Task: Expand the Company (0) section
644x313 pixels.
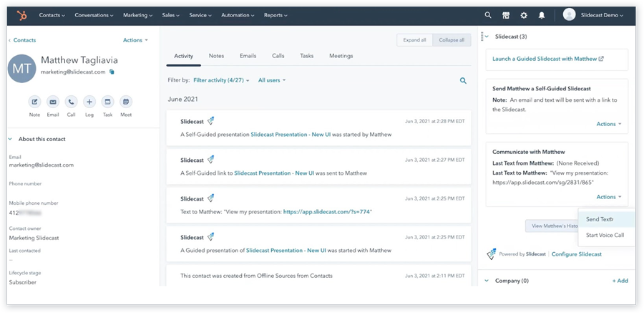Action: [487, 281]
